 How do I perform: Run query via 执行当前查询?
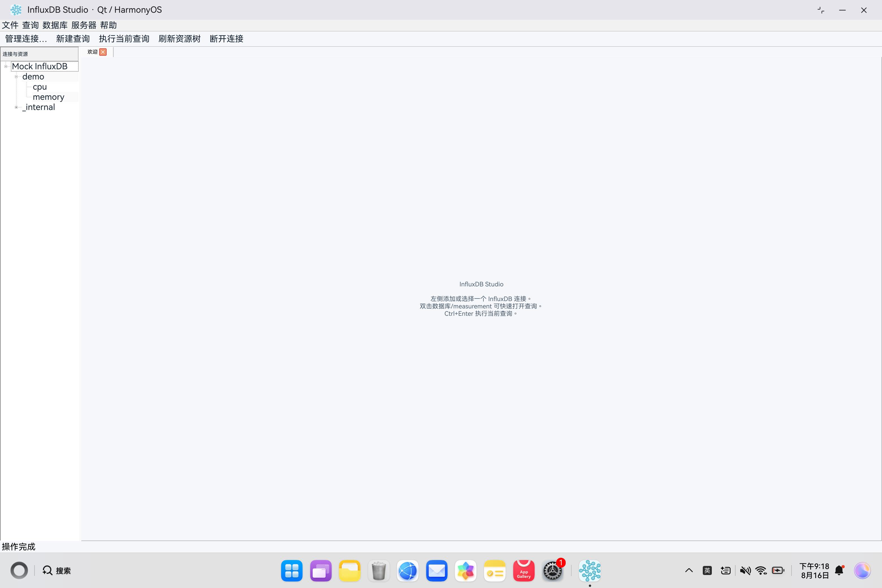(x=124, y=39)
